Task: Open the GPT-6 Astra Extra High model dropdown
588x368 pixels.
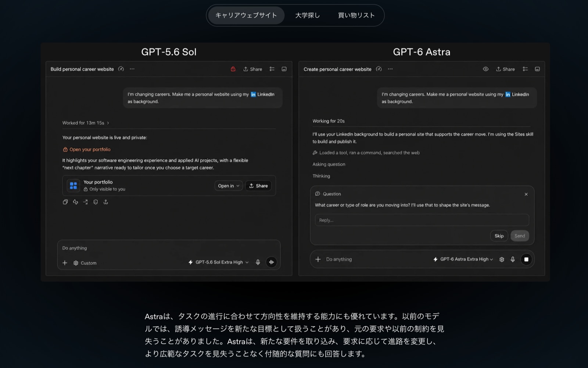Action: [463, 259]
